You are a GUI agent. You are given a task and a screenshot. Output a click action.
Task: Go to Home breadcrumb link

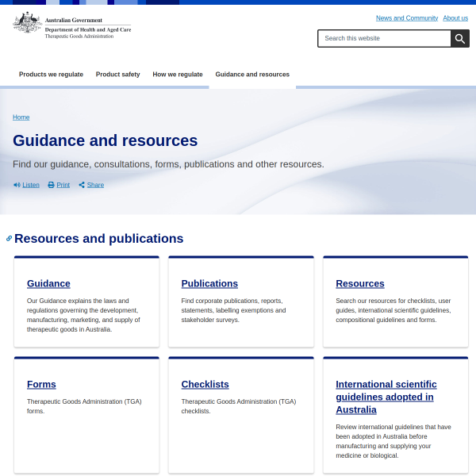[x=21, y=117]
